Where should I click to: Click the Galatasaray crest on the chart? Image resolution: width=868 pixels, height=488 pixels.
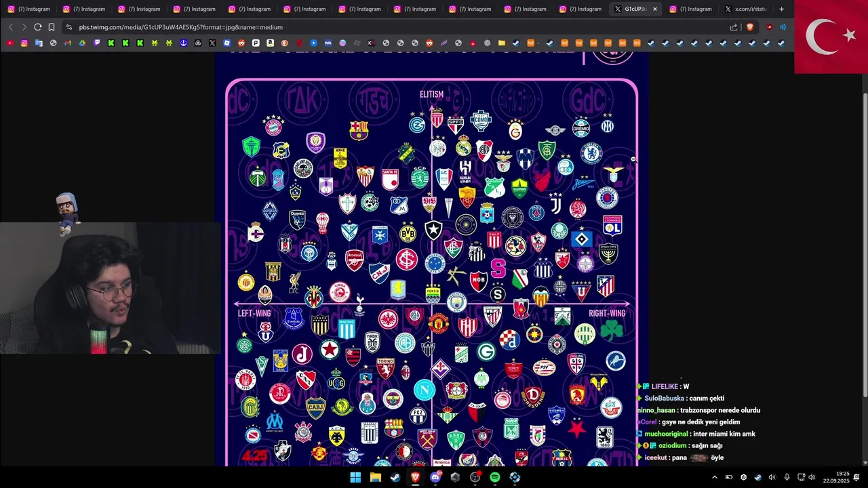(515, 129)
